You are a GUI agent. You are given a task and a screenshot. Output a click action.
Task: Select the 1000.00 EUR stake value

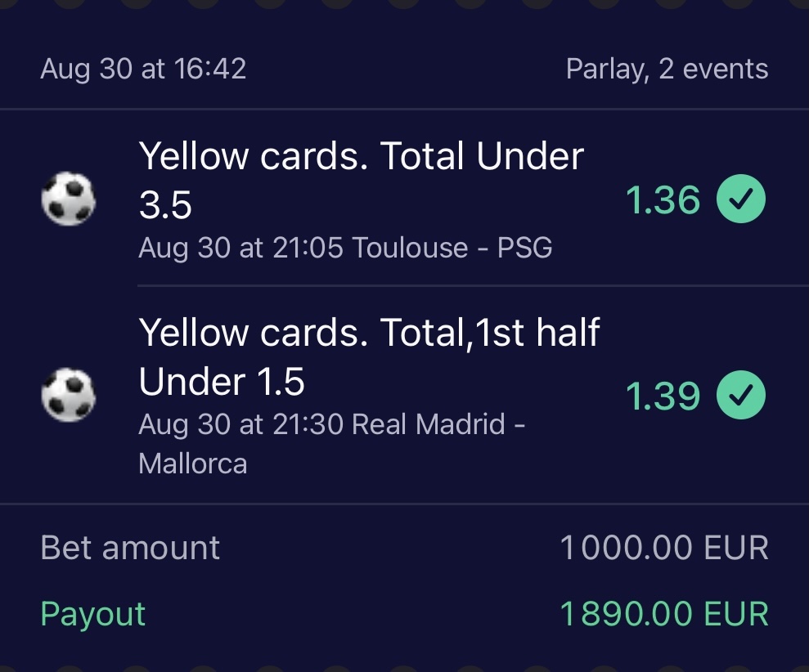(664, 548)
